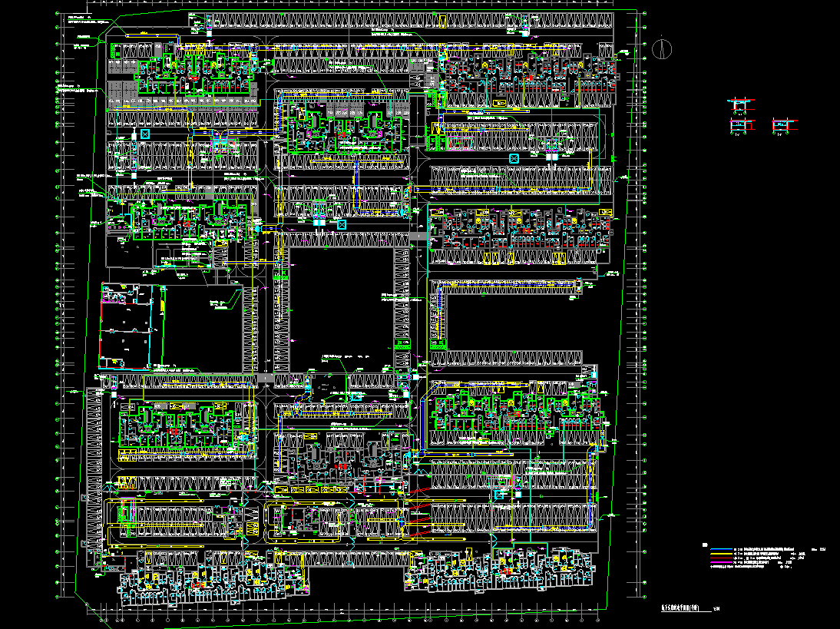Click the underlined drawing title at bottom right
The image size is (840, 629).
680,607
